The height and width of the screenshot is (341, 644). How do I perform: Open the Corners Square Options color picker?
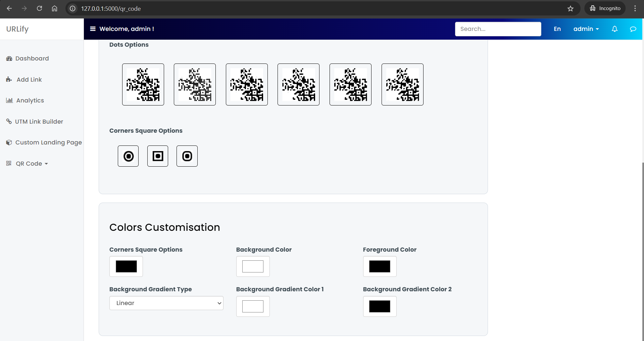pyautogui.click(x=126, y=266)
